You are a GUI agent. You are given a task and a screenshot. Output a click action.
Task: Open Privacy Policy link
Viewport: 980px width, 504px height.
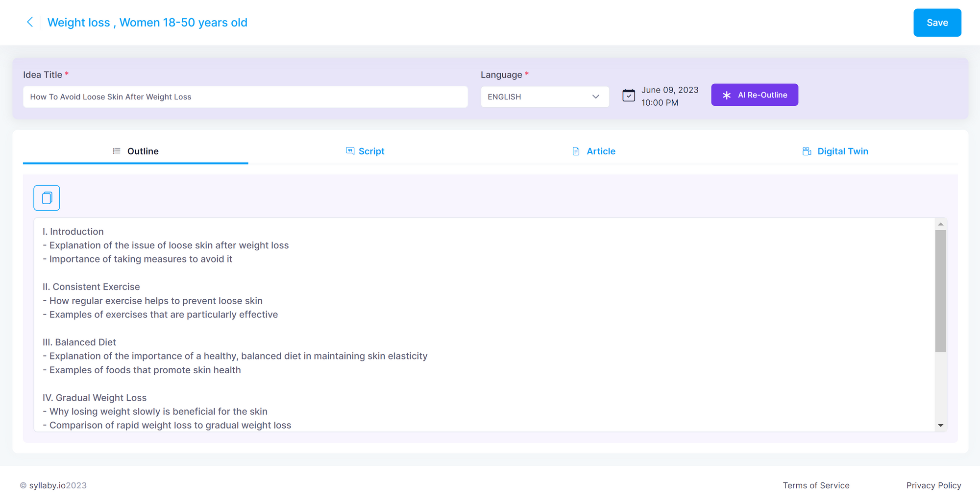click(933, 485)
